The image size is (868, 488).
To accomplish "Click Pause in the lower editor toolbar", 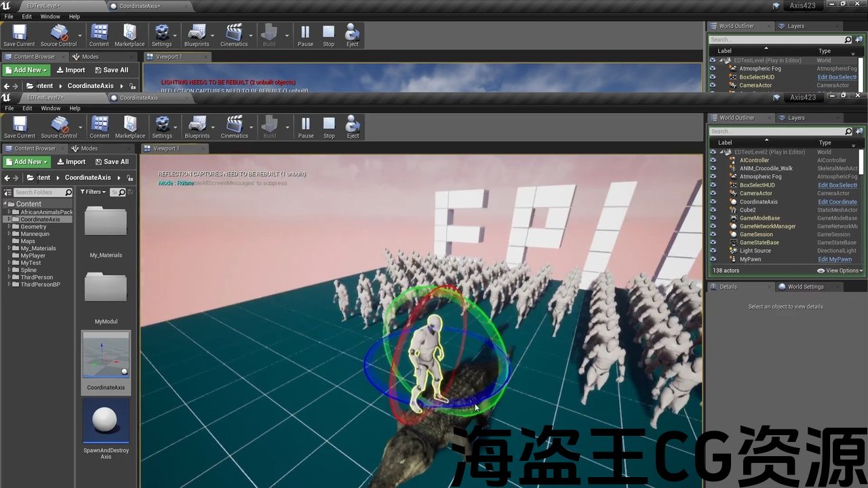I will (306, 127).
